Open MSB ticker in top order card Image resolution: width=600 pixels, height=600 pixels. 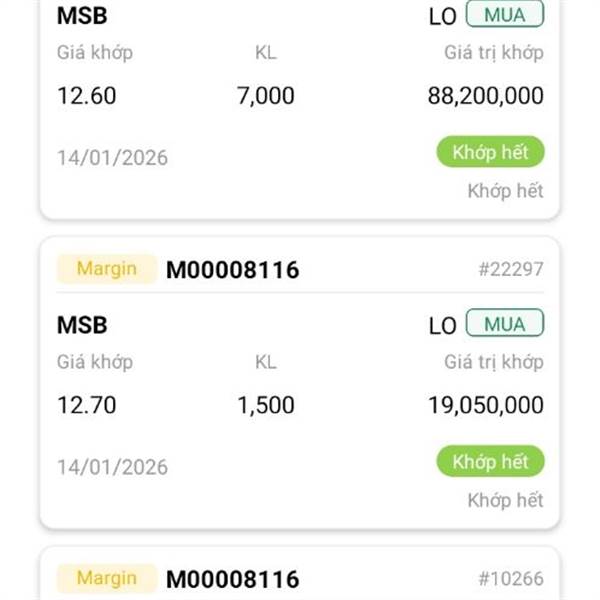[x=82, y=16]
